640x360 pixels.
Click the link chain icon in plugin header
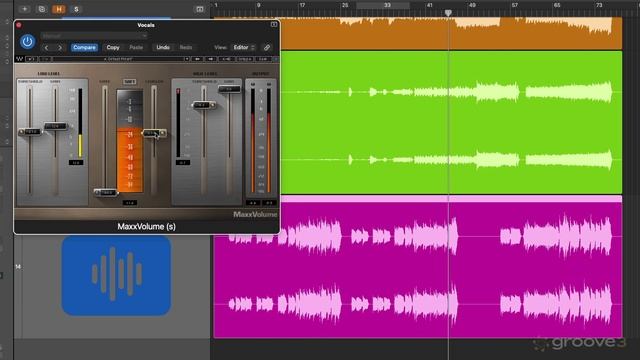(267, 47)
